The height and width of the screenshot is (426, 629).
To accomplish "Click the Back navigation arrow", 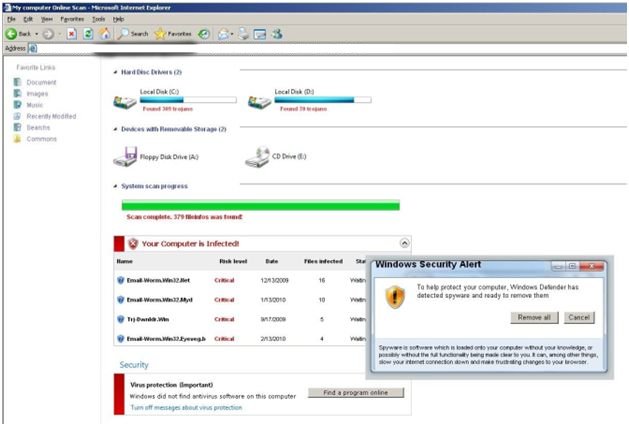I will [x=12, y=33].
